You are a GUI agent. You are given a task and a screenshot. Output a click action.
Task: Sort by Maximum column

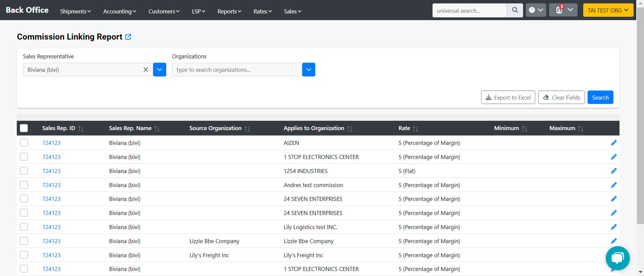pos(580,129)
